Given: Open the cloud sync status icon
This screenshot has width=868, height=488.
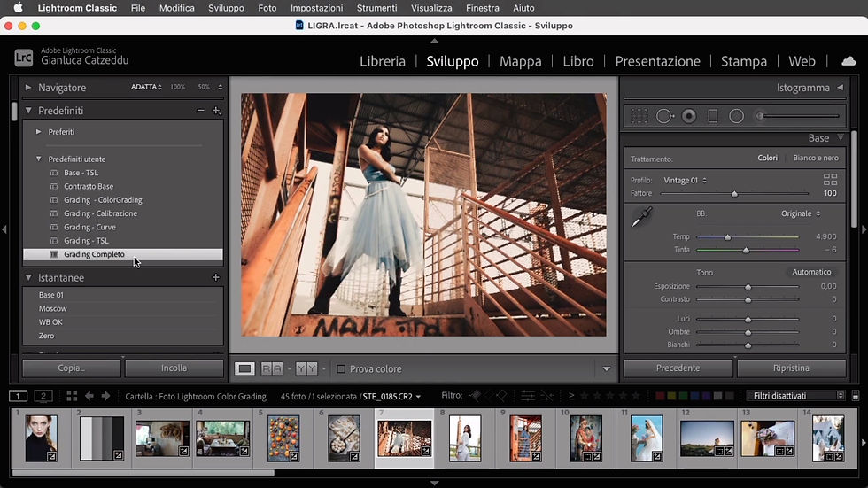Looking at the screenshot, I should [x=849, y=61].
